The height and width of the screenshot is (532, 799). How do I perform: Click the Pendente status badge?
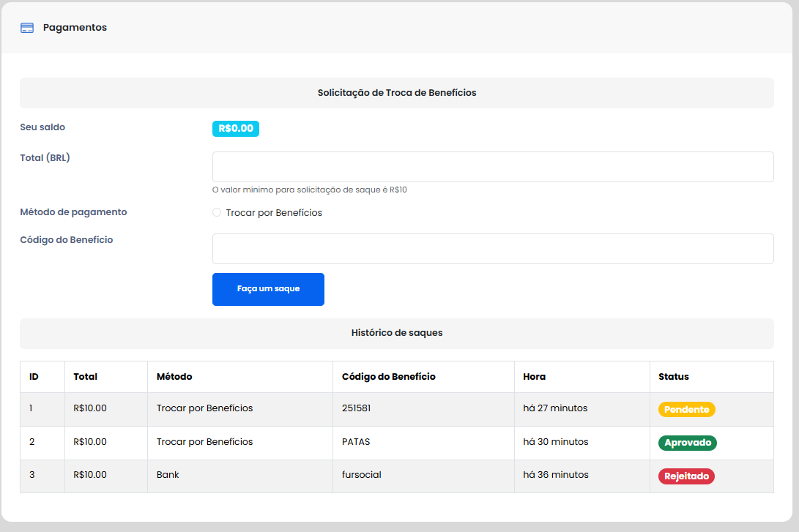(x=686, y=410)
